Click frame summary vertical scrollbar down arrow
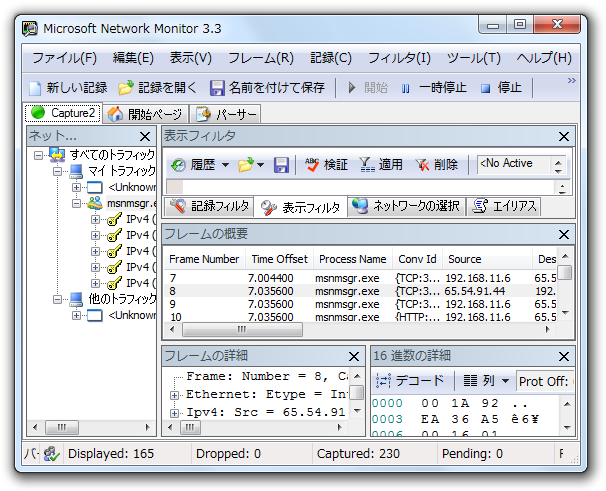Viewport: 606px width, 491px height. coord(565,312)
